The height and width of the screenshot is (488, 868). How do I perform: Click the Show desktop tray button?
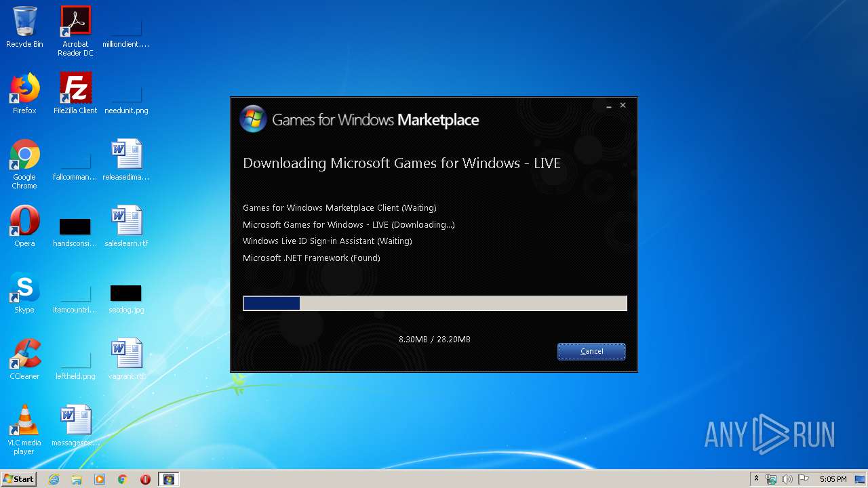861,479
